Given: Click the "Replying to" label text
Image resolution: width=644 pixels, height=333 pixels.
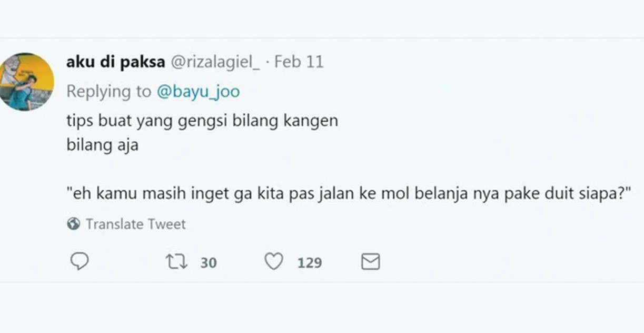Looking at the screenshot, I should 108,92.
